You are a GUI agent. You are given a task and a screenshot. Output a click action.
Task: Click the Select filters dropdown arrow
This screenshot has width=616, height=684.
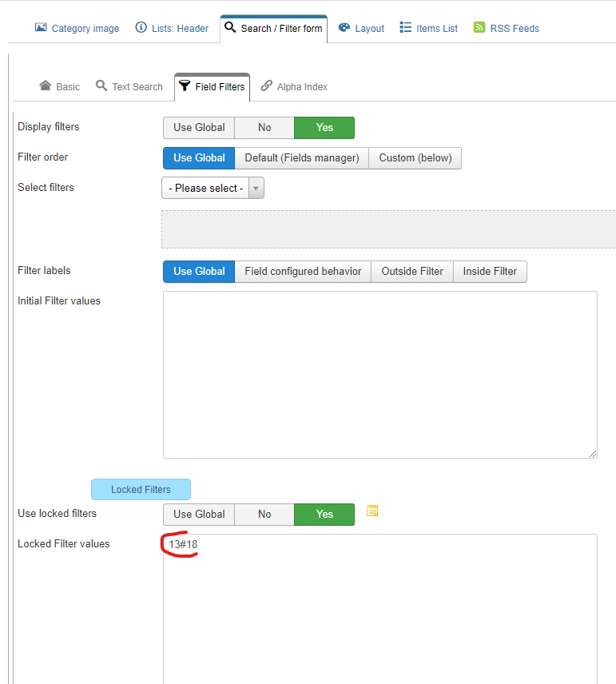pos(256,188)
